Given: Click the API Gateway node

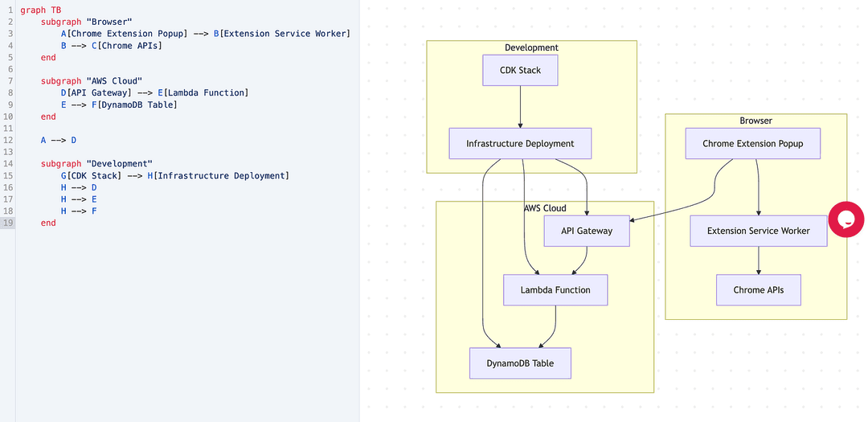Looking at the screenshot, I should click(x=587, y=231).
